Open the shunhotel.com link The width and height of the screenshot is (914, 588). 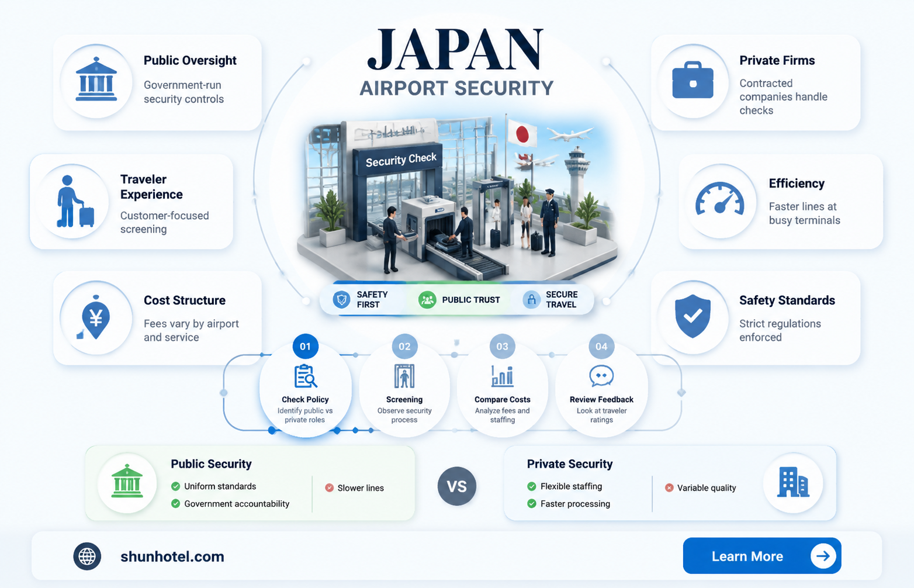pyautogui.click(x=172, y=556)
